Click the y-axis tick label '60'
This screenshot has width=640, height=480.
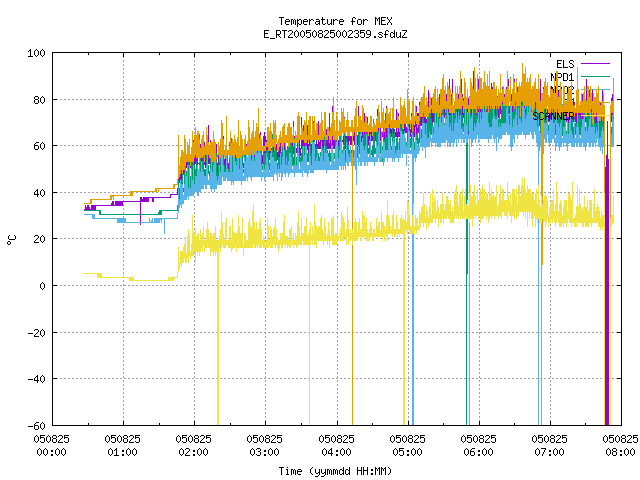point(40,146)
